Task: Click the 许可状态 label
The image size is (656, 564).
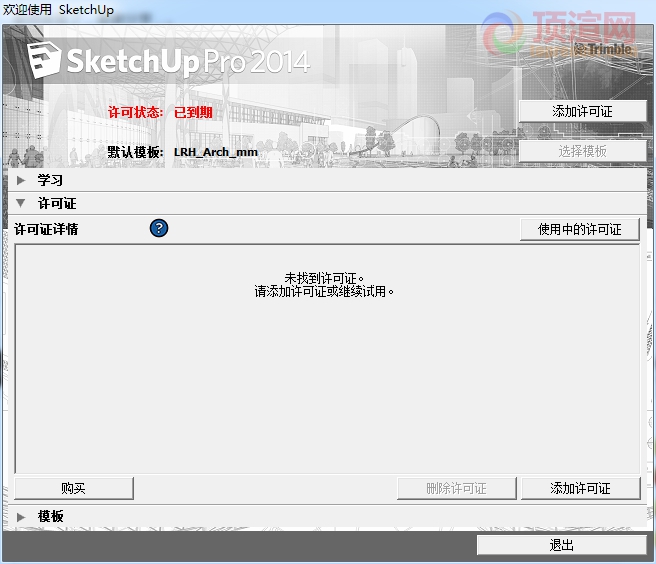Action: click(136, 112)
